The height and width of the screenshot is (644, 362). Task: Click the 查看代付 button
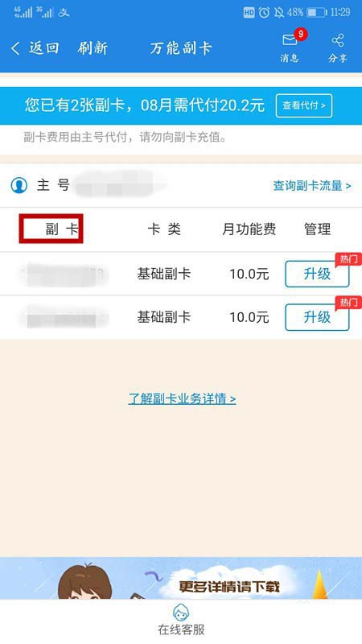point(304,105)
